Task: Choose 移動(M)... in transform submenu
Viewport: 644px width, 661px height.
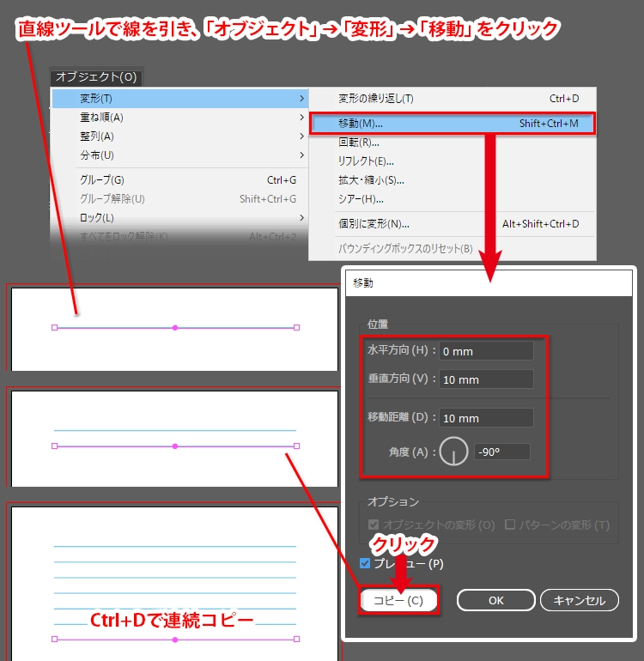Action: click(453, 124)
